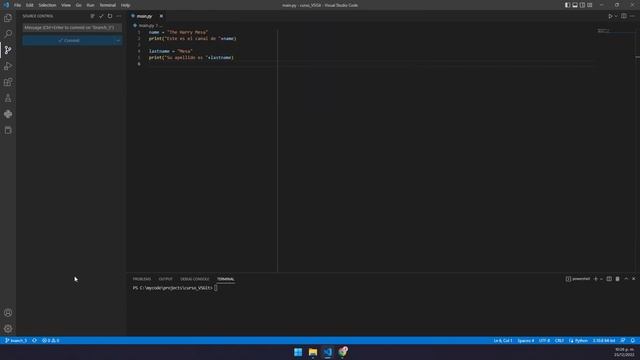Open Source Control more actions ellipsis
This screenshot has height=360, width=640.
coord(119,16)
